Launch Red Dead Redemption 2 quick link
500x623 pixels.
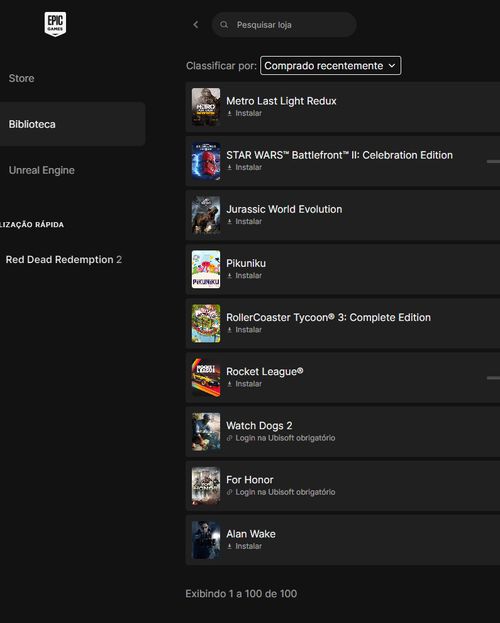pos(64,259)
